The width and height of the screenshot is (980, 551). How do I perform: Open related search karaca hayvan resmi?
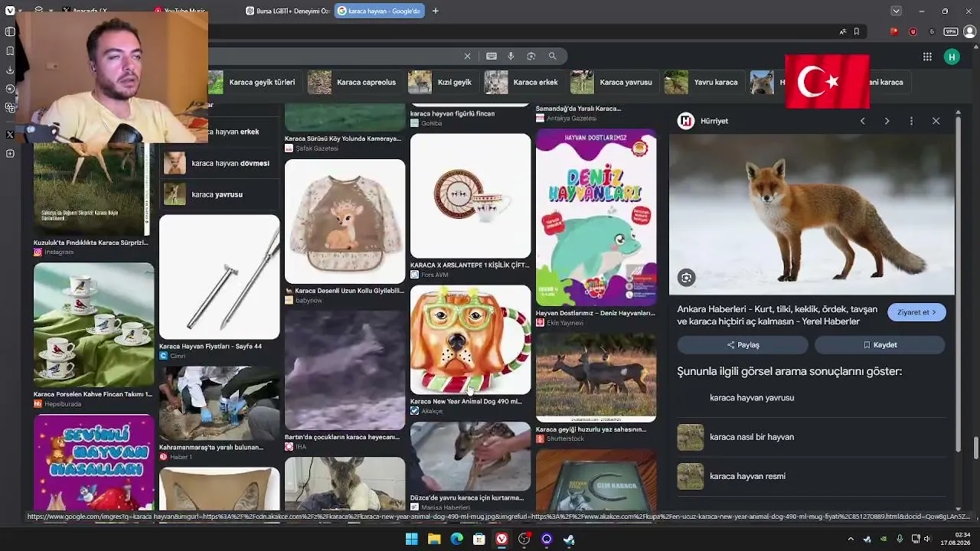(x=812, y=476)
